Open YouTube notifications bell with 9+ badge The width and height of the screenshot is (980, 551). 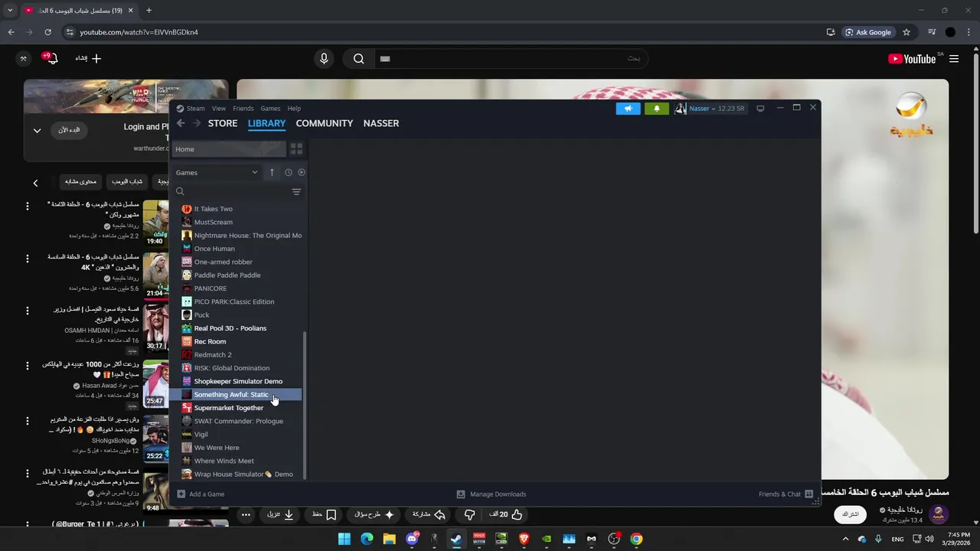(x=51, y=58)
